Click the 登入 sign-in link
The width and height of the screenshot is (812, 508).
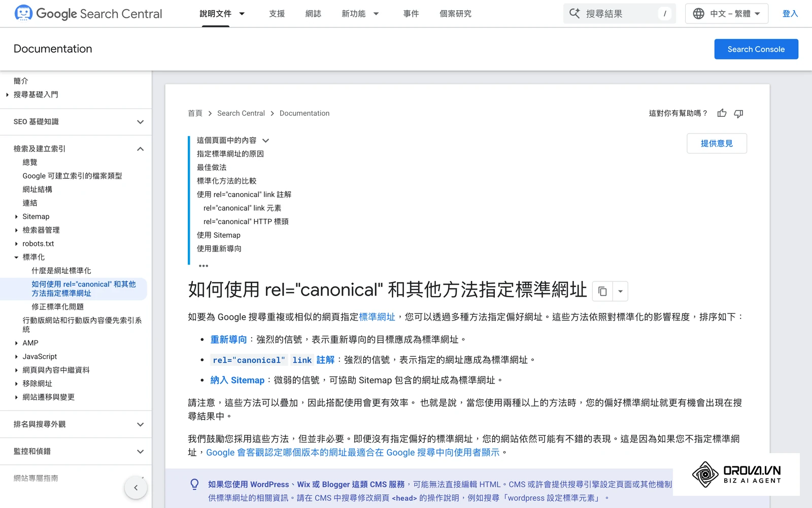pos(790,14)
